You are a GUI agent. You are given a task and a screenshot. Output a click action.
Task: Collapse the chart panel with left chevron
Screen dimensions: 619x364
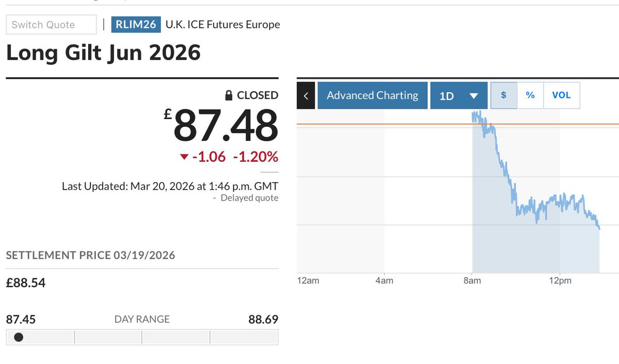coord(306,95)
